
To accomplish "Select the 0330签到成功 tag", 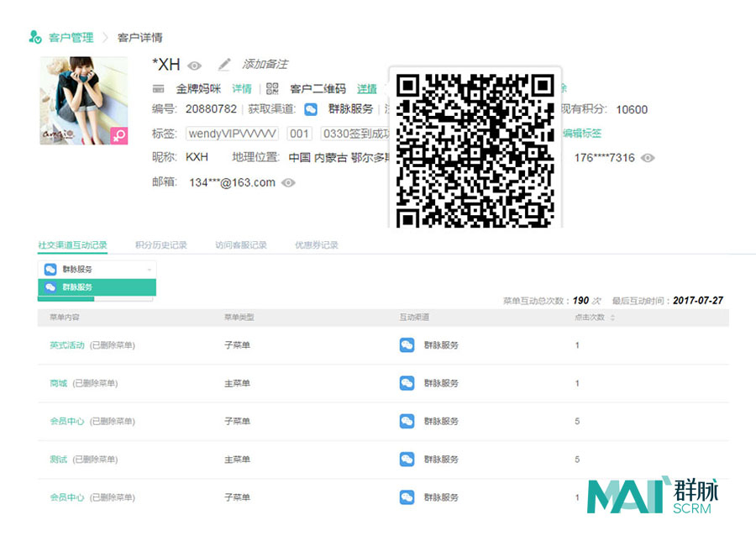I will pyautogui.click(x=356, y=134).
